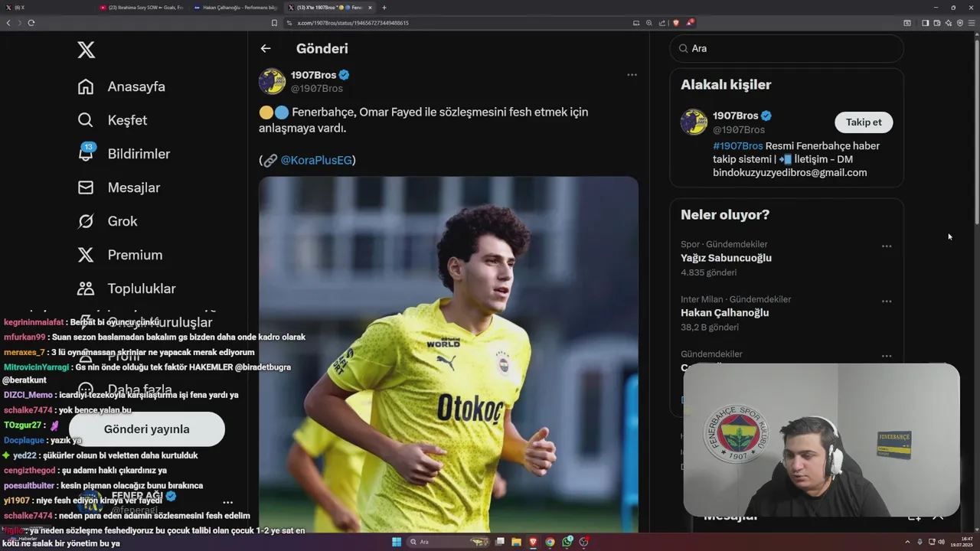Click Takip et for 1907Bros
The image size is (980, 551).
864,122
